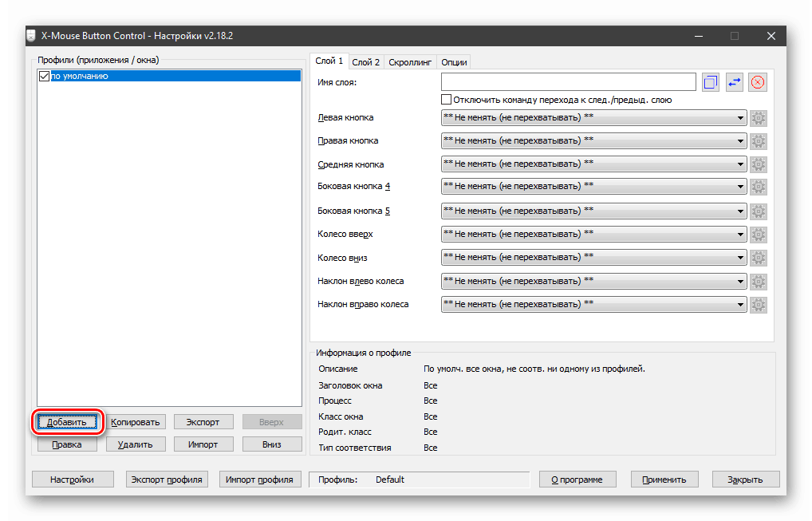Click the Импорт профиля button

(x=259, y=480)
